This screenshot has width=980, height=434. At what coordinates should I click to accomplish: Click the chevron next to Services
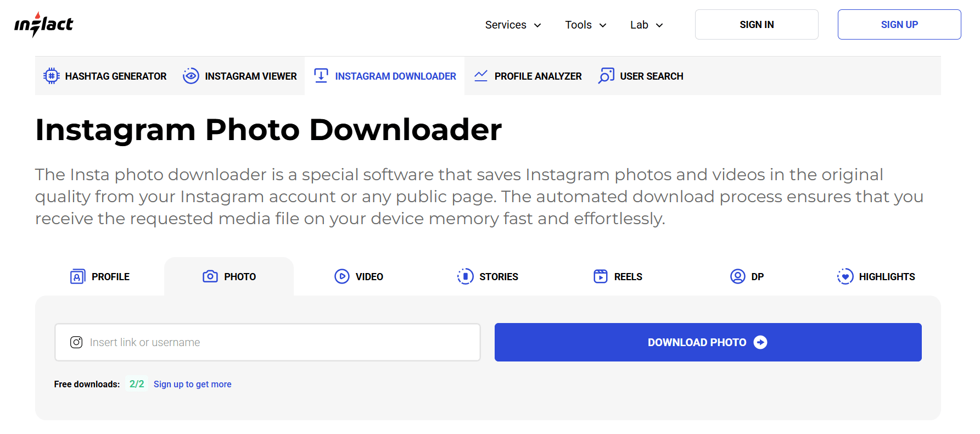tap(537, 25)
